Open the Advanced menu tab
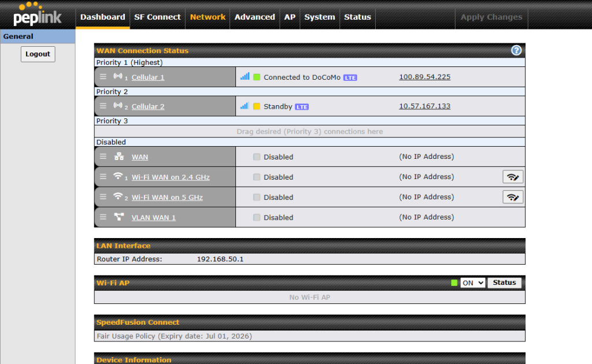The width and height of the screenshot is (592, 364). (254, 17)
